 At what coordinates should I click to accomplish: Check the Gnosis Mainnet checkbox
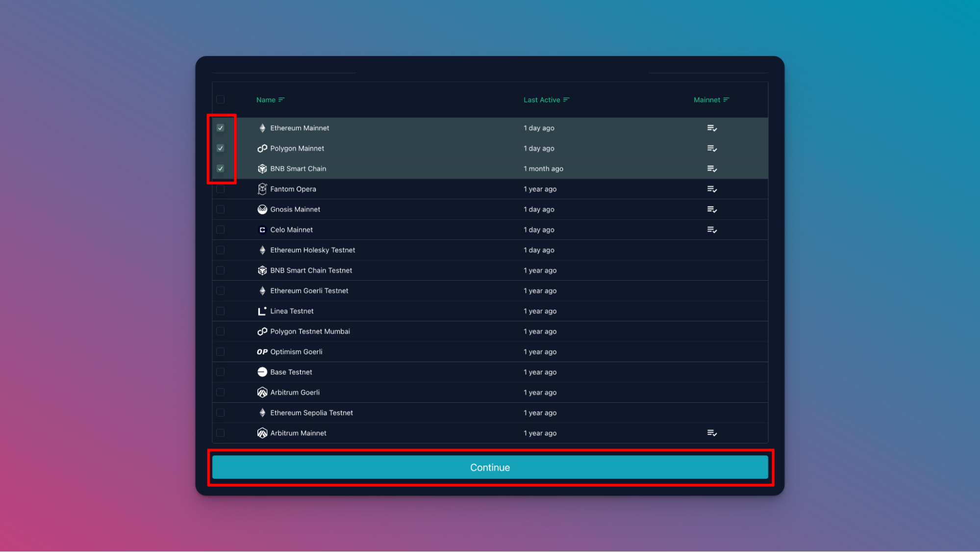pyautogui.click(x=221, y=210)
